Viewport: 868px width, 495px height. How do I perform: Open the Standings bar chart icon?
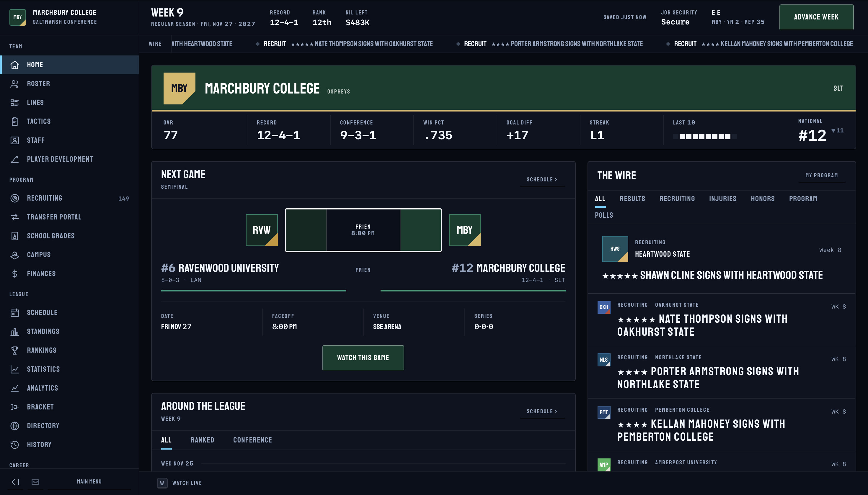pos(15,332)
